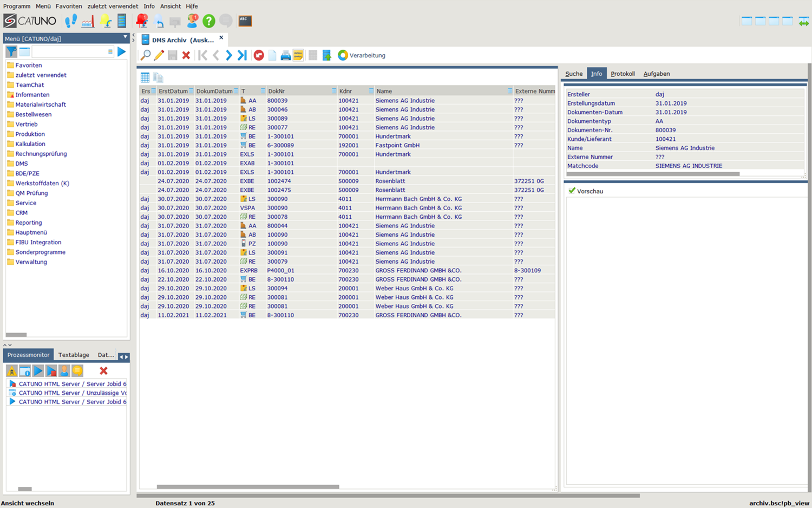Click the Verarbeitung button
This screenshot has width=812, height=508.
pyautogui.click(x=362, y=55)
